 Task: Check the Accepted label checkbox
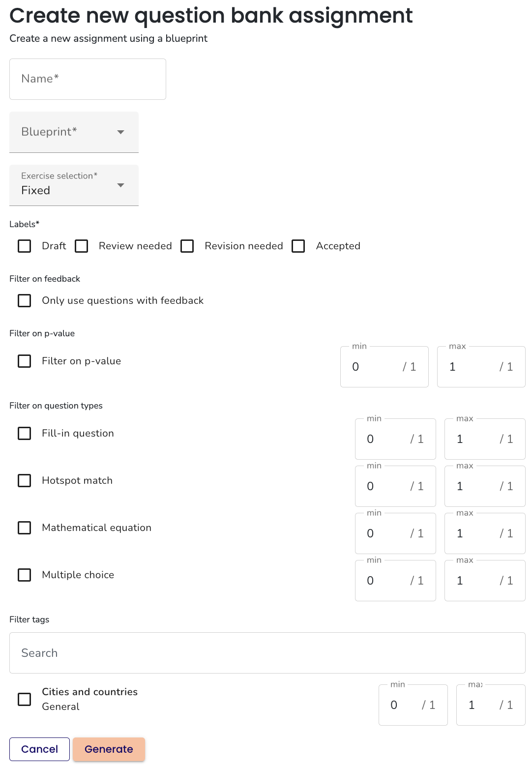pyautogui.click(x=298, y=246)
